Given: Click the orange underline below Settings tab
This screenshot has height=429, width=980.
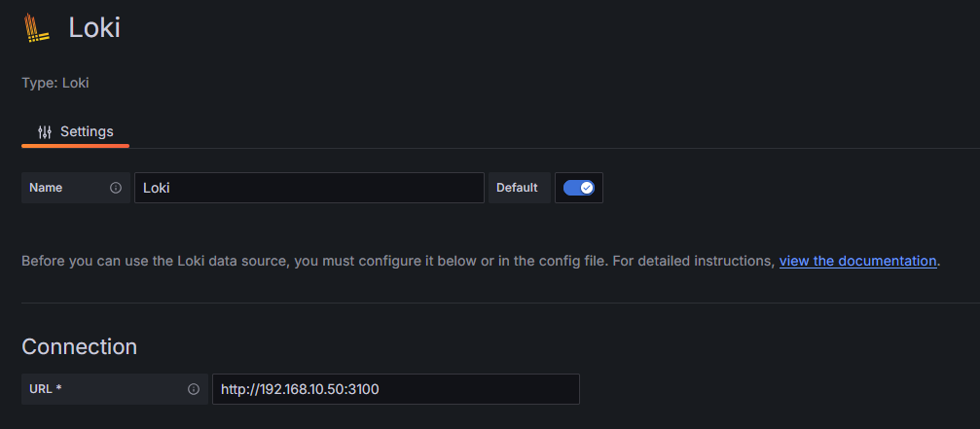Looking at the screenshot, I should pyautogui.click(x=76, y=146).
